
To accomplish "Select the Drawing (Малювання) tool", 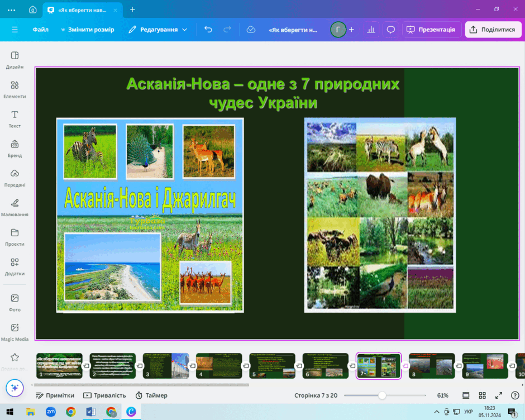I will coord(15,207).
